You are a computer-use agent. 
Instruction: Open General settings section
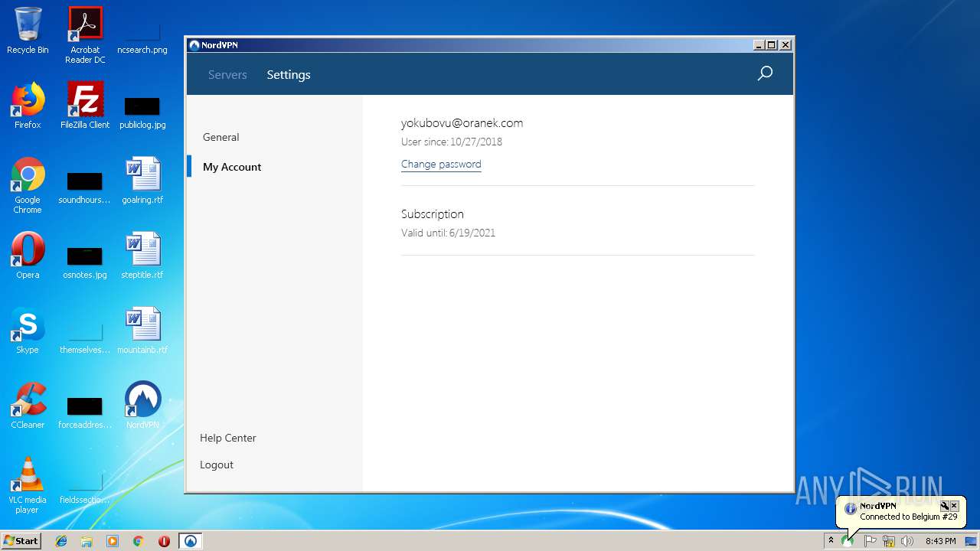[x=221, y=137]
